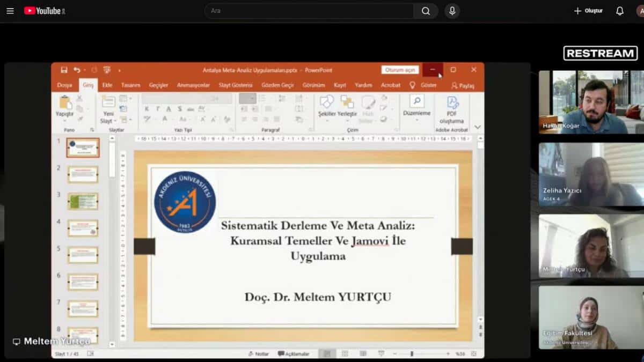
Task: Open YouTube voice search microphone
Action: 452,11
